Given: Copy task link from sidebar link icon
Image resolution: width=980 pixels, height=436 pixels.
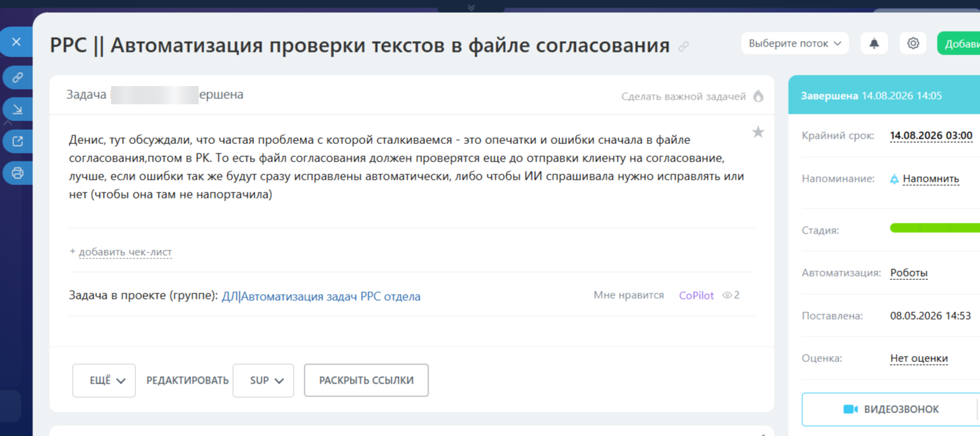Looking at the screenshot, I should tap(18, 77).
